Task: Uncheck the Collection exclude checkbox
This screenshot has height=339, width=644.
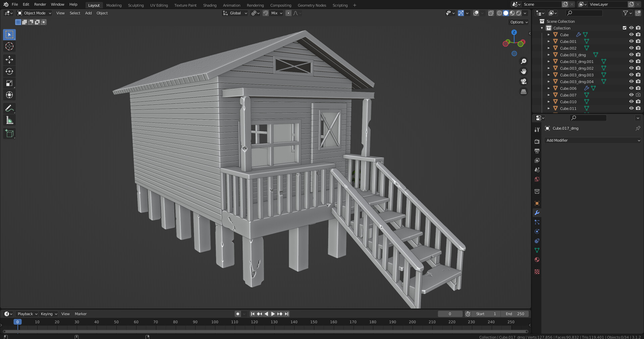Action: coord(624,28)
